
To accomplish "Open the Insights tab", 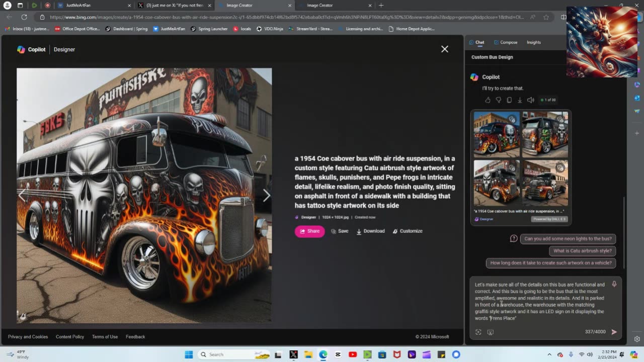I will (x=534, y=42).
